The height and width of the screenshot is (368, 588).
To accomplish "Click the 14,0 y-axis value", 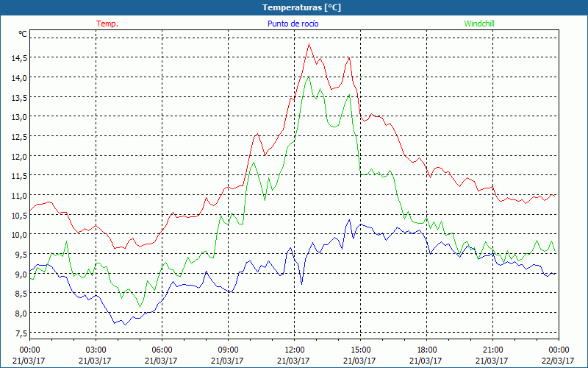I will [19, 78].
